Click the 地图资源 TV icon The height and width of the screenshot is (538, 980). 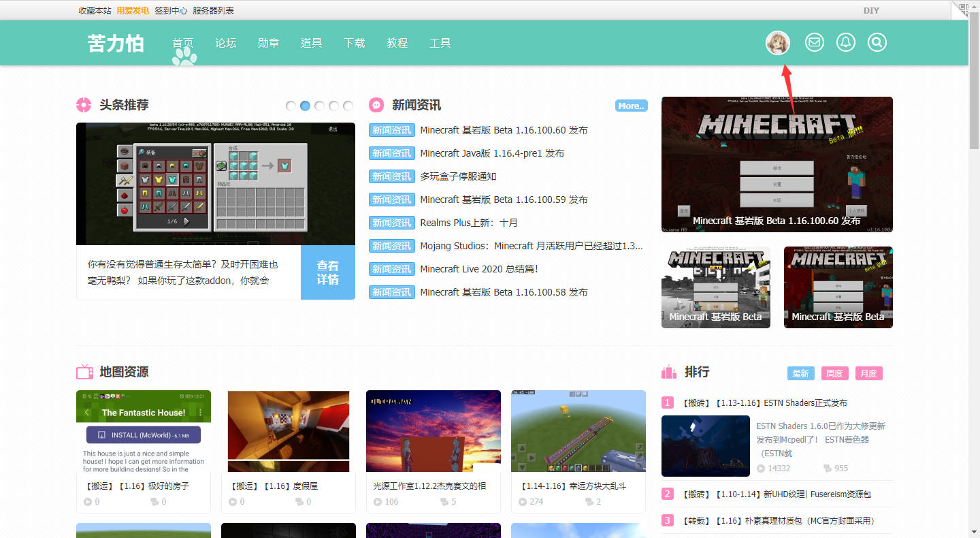84,371
